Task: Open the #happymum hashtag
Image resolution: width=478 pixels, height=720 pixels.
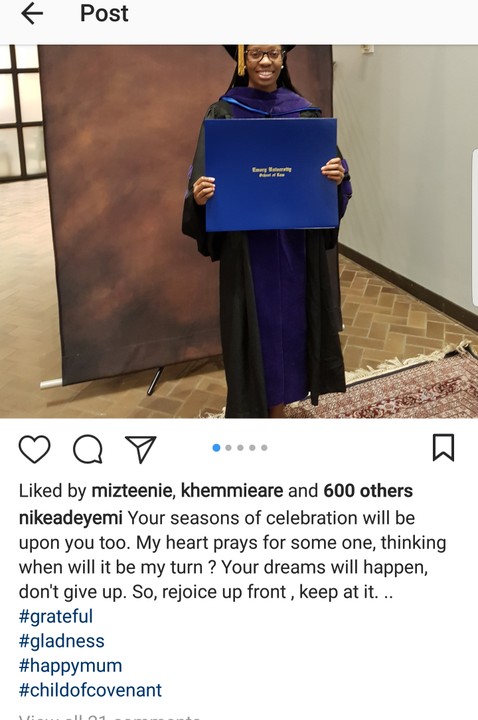Action: tap(70, 665)
